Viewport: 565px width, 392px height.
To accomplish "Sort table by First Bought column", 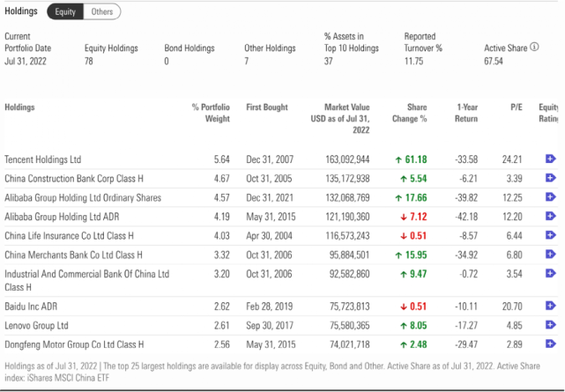I will point(267,107).
